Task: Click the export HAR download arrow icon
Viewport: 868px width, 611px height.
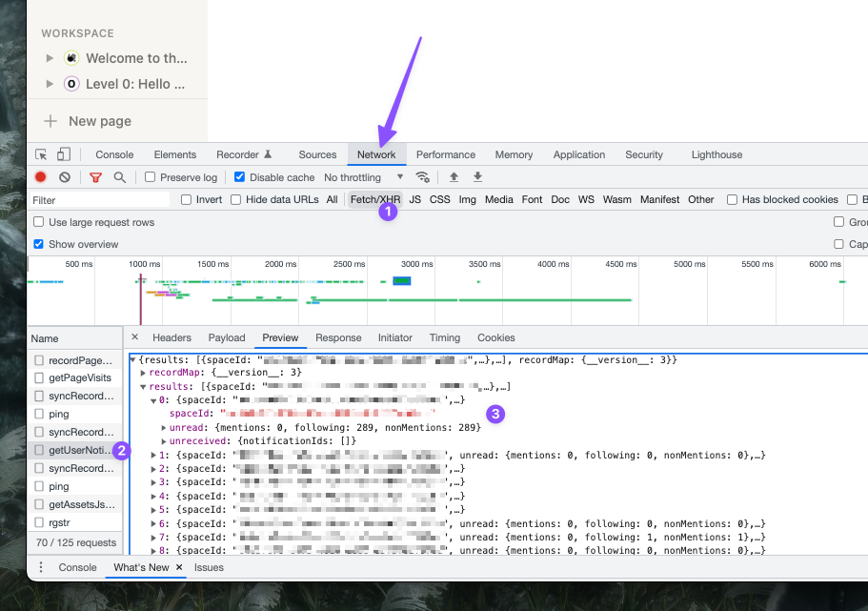Action: 477,177
